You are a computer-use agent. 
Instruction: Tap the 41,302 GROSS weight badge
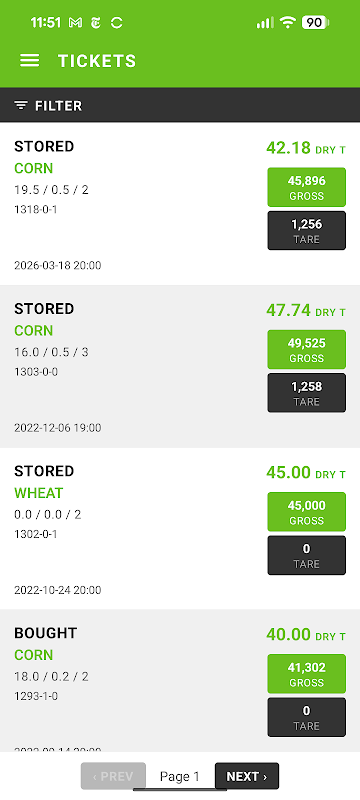306,674
